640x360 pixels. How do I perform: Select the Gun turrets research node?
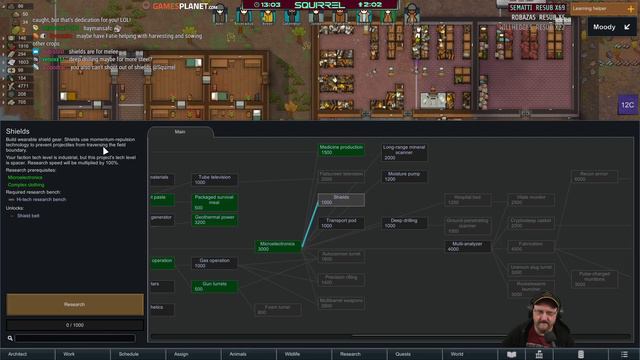[215, 286]
